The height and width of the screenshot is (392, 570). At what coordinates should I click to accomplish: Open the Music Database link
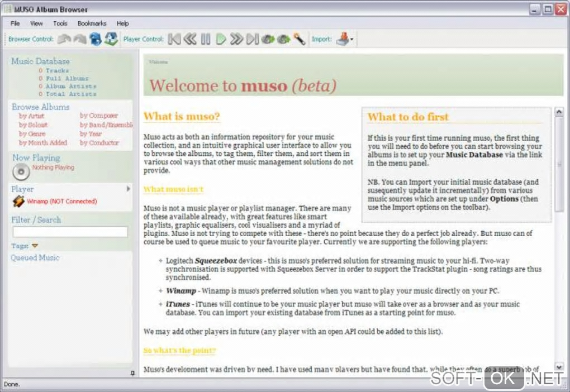point(40,61)
